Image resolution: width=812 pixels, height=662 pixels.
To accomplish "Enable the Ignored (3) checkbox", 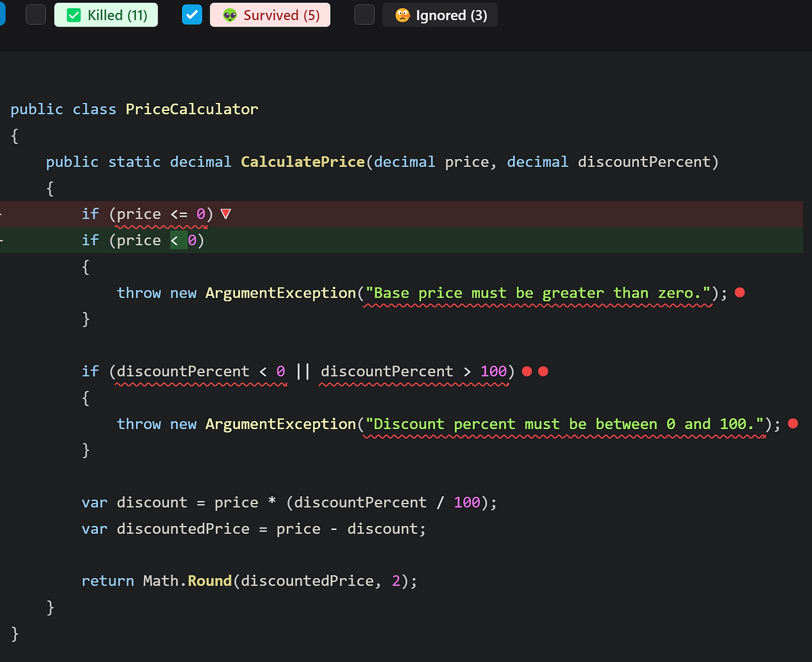I will click(x=364, y=14).
